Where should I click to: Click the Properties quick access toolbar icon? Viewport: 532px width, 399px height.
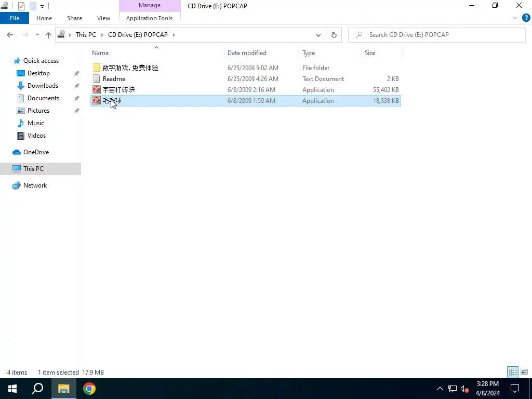point(21,6)
